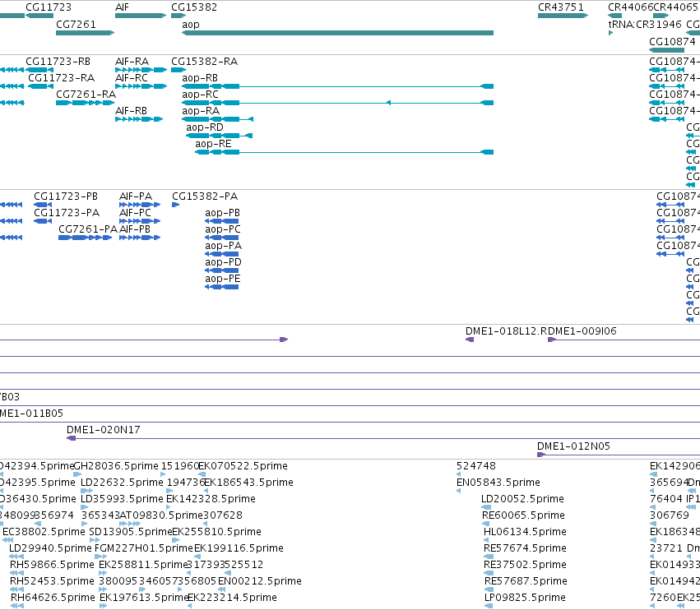Select the AIF gene glyph

[141, 16]
